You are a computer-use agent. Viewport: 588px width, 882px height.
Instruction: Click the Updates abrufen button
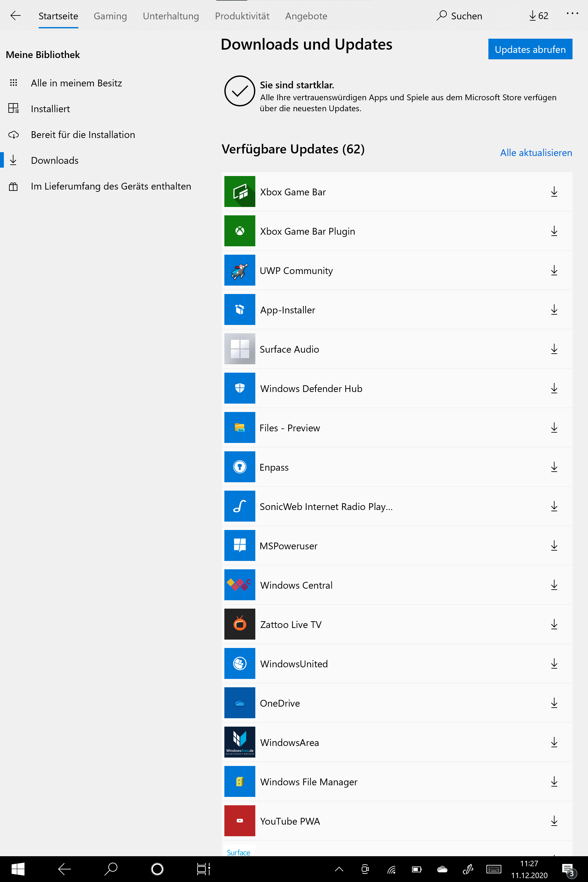pos(530,49)
